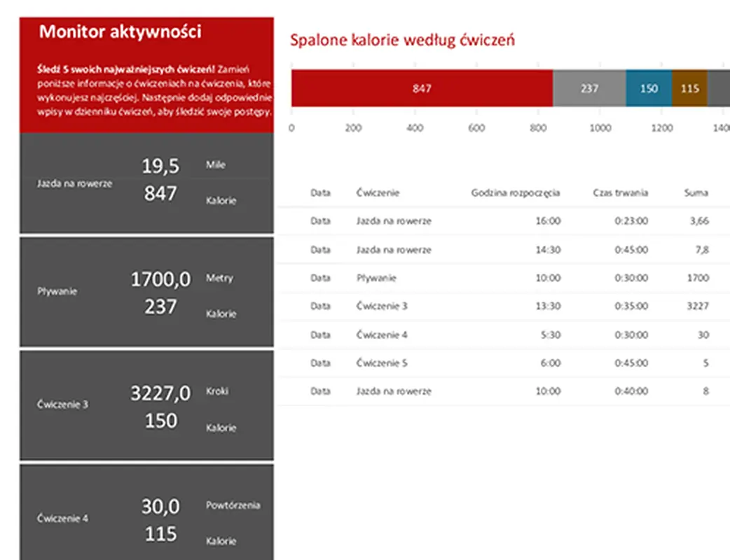Screen dimensions: 730x560
Task: Select the 5:30 start time cell
Action: tap(550, 335)
